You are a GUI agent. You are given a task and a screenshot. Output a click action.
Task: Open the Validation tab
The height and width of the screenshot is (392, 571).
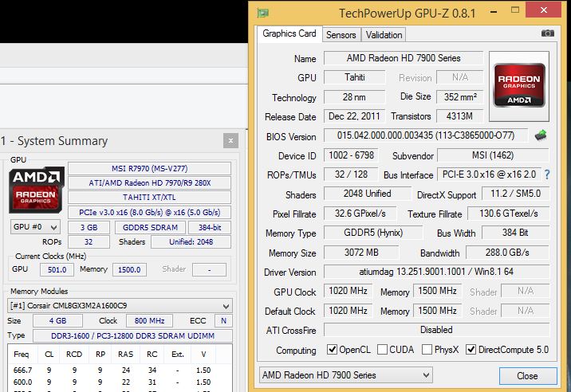pos(384,35)
